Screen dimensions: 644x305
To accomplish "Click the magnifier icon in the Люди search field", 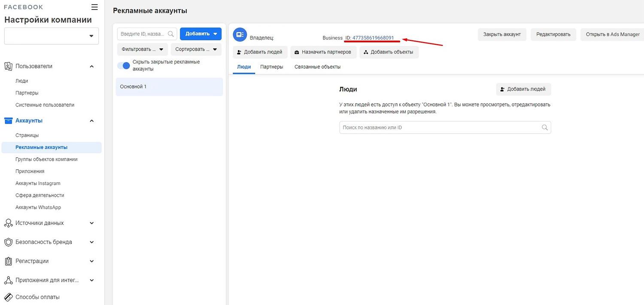I will click(x=545, y=128).
